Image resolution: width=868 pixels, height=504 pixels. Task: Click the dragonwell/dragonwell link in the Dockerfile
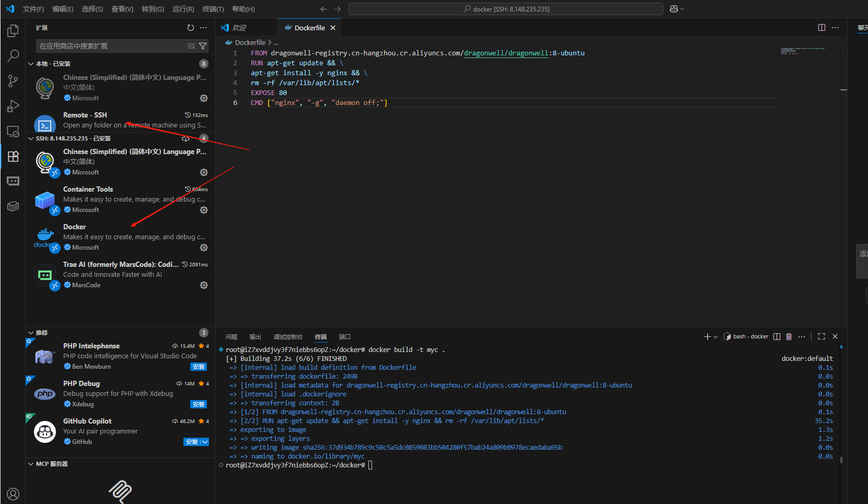click(x=505, y=53)
